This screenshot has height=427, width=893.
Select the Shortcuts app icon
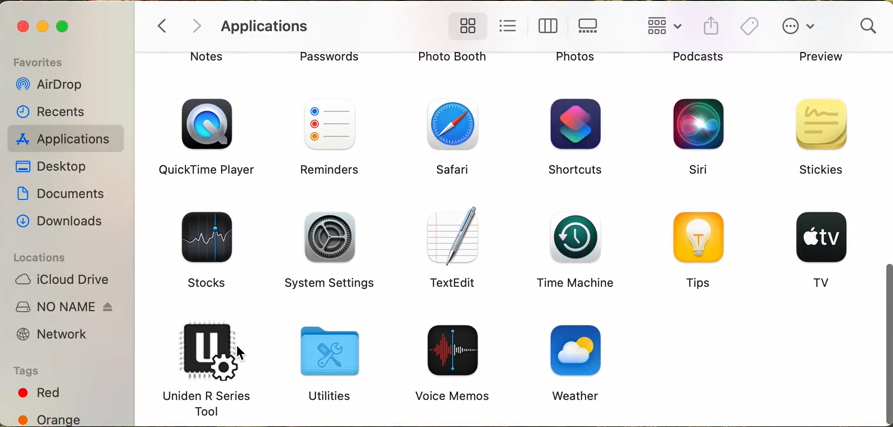575,124
